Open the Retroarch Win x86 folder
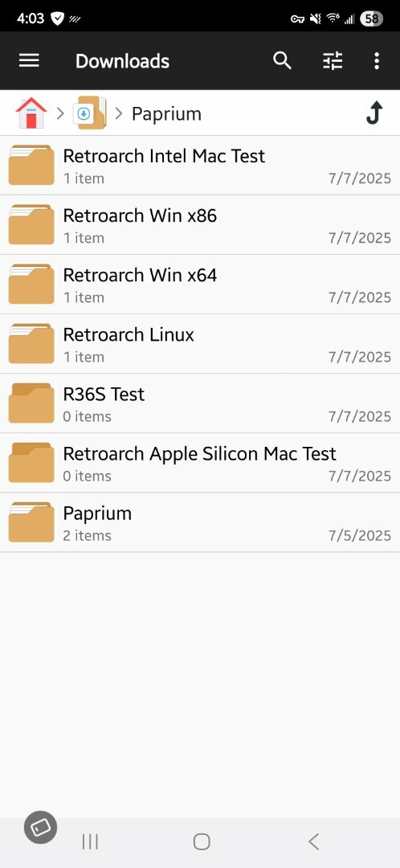Screen dimensions: 400x868 [x=200, y=225]
